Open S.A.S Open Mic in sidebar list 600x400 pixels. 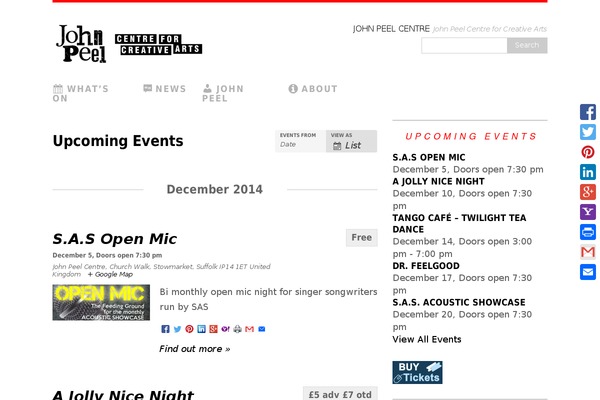[429, 157]
